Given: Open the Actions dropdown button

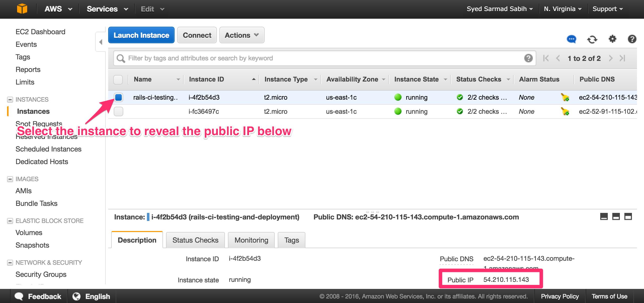Looking at the screenshot, I should click(242, 35).
